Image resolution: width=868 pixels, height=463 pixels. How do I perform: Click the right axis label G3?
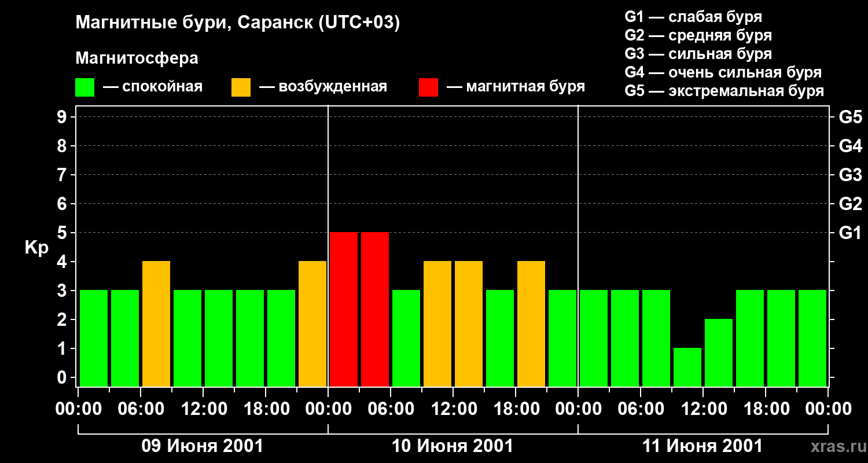click(x=850, y=175)
